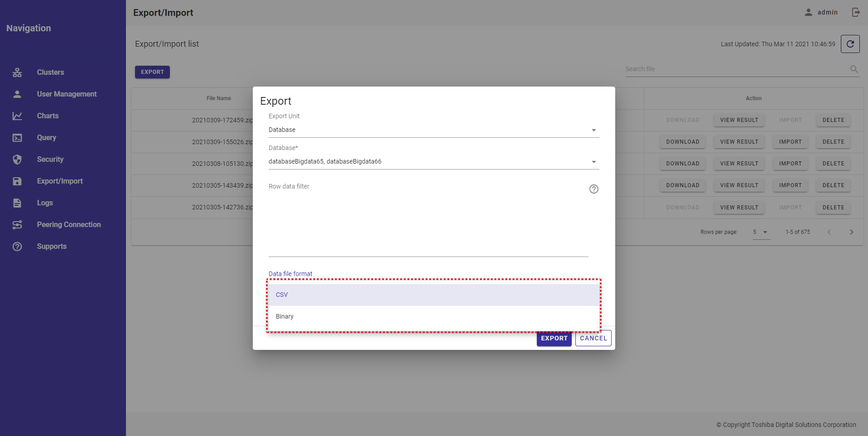
Task: Cancel the Export dialog
Action: (x=593, y=338)
